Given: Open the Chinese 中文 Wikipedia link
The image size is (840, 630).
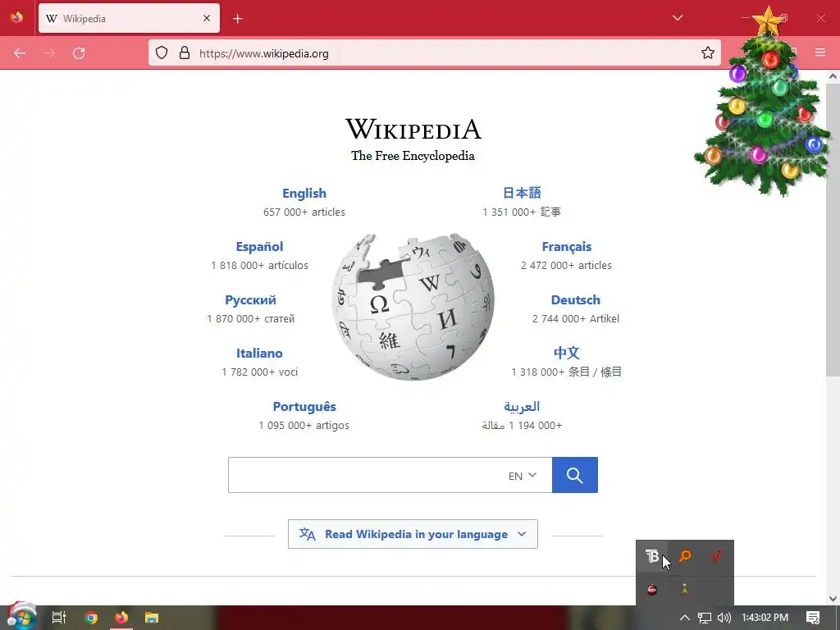Looking at the screenshot, I should click(x=566, y=353).
